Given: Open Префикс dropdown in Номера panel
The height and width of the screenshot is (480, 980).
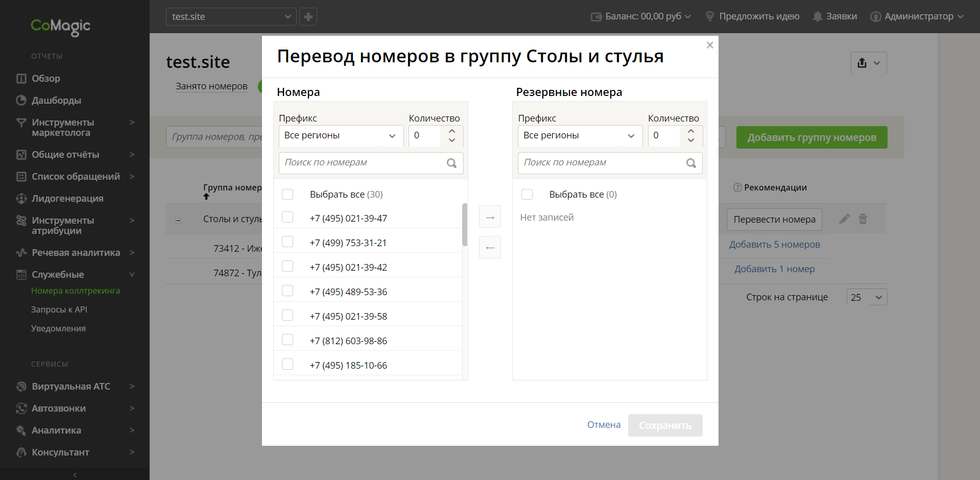Looking at the screenshot, I should [341, 136].
